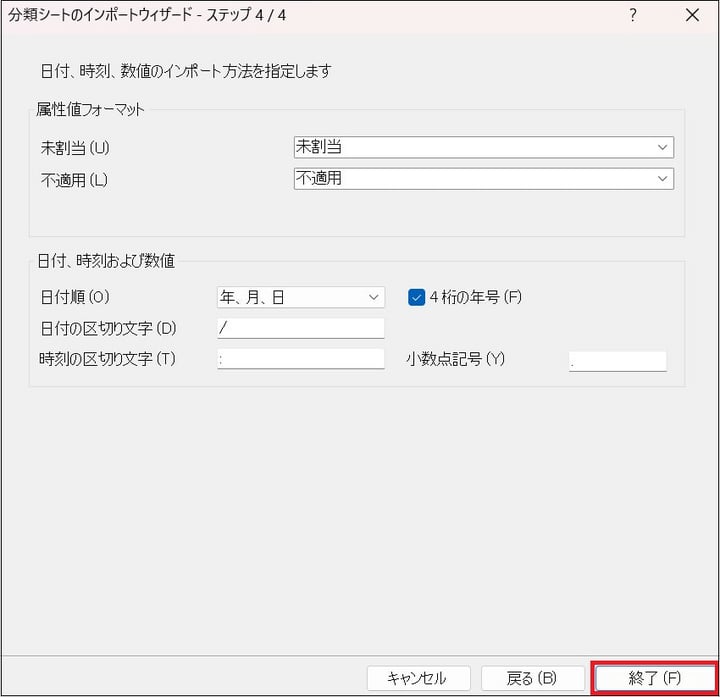Viewport: 720px width, 697px height.
Task: Open the 日付順 date order dropdown
Action: pyautogui.click(x=300, y=297)
